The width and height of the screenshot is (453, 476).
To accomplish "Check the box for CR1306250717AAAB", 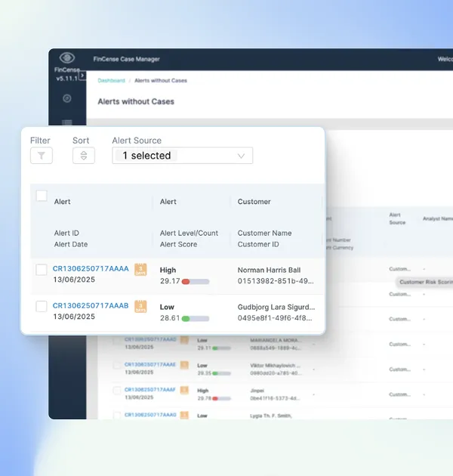I will [x=42, y=306].
